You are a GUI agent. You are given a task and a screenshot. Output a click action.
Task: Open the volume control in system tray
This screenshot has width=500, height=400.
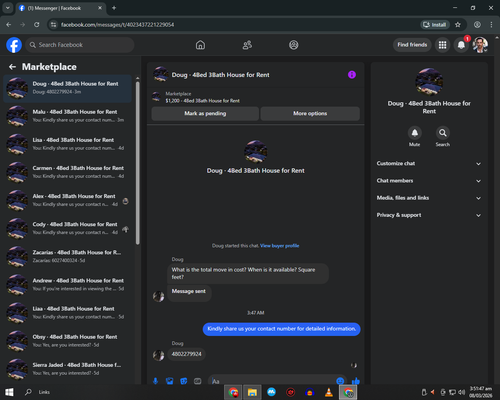coord(462,392)
